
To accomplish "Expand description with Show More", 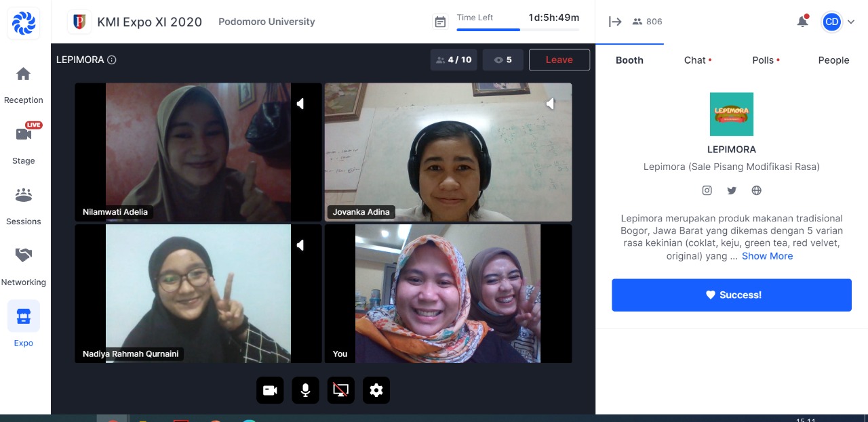I will tap(767, 256).
